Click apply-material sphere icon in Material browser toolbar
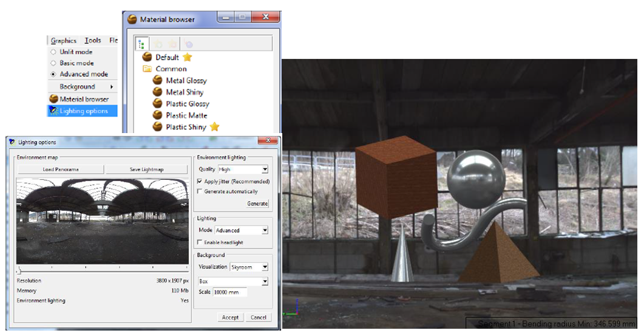The image size is (644, 333). (x=188, y=44)
